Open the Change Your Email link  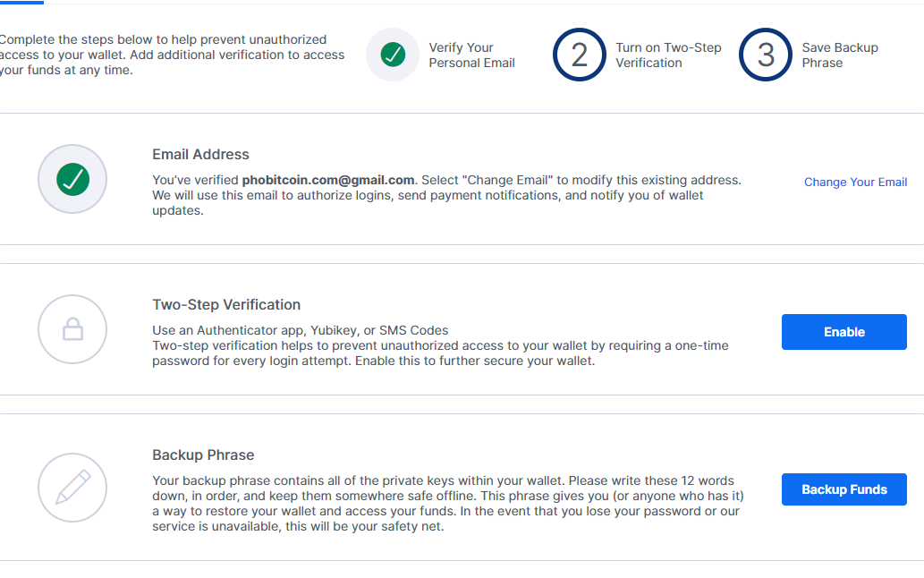click(x=855, y=182)
